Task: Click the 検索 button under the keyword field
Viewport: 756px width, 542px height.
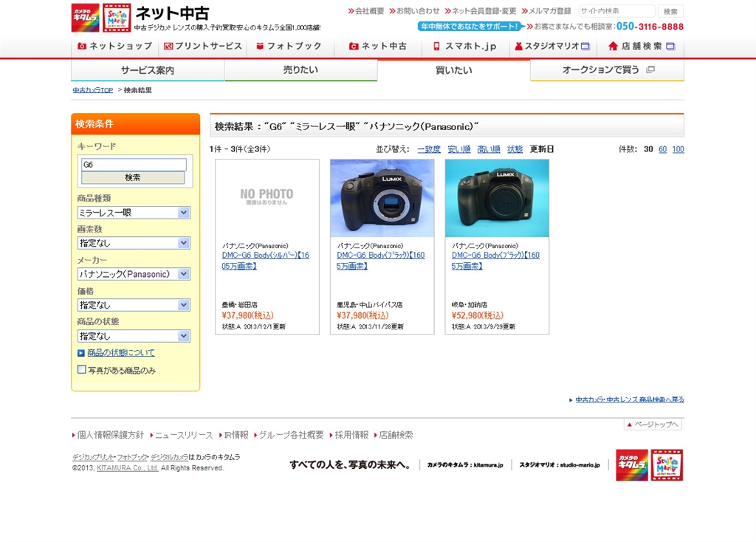Action: pos(133,177)
